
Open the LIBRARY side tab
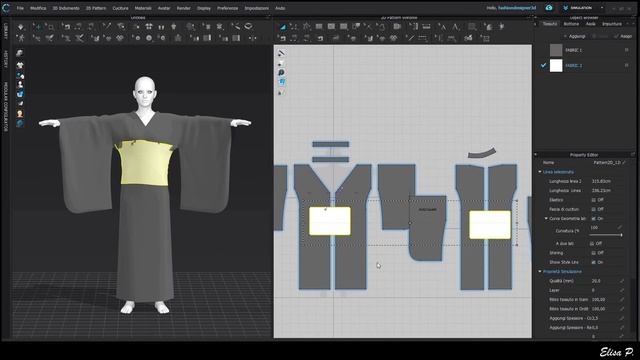point(6,31)
